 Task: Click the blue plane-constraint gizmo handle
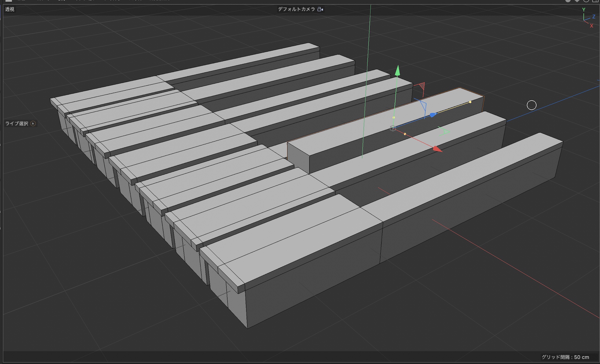pyautogui.click(x=424, y=107)
